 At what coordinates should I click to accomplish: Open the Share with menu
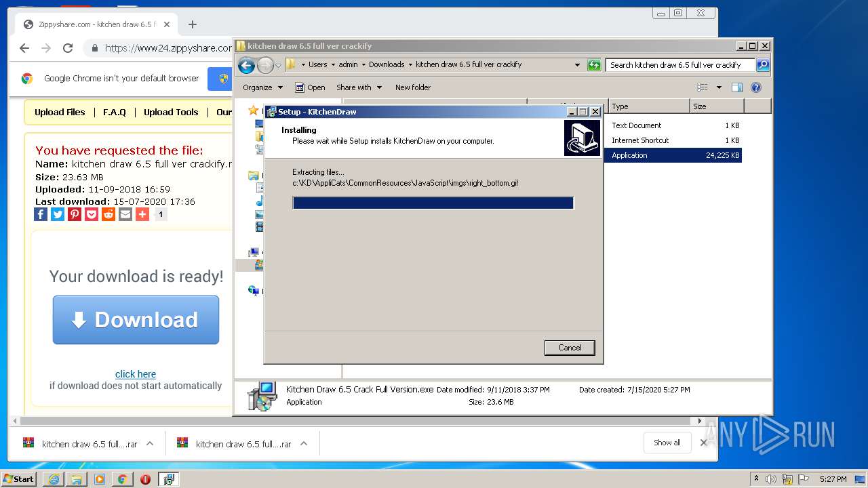pos(359,87)
